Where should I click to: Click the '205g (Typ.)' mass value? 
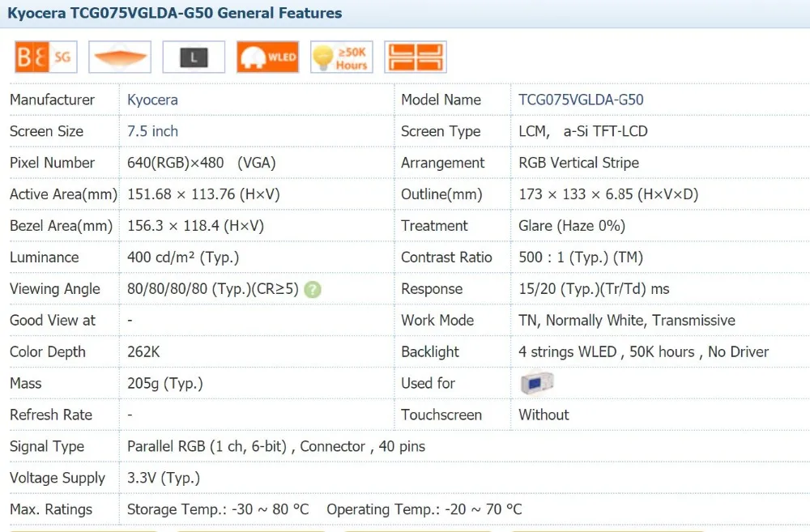click(165, 383)
